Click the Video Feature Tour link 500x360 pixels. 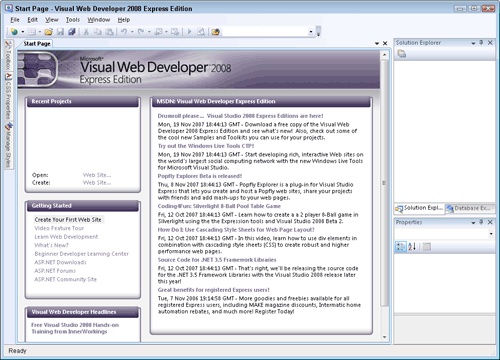coord(59,228)
